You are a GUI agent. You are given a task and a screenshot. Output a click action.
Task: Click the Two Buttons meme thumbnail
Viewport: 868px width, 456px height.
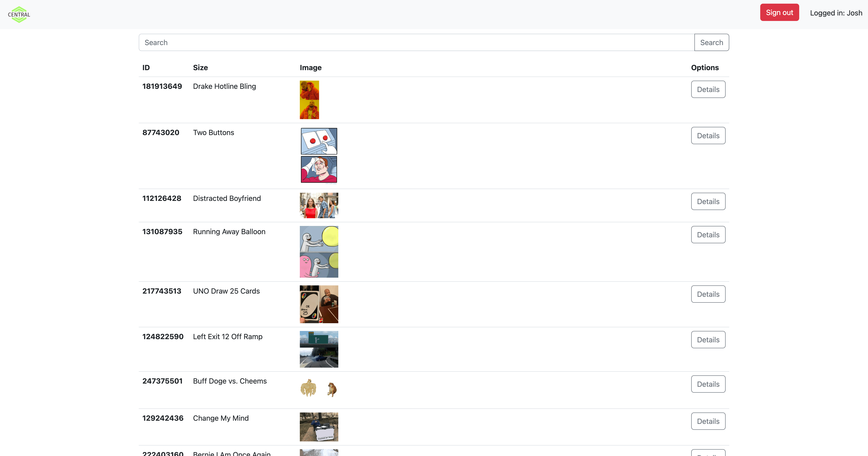tap(319, 156)
